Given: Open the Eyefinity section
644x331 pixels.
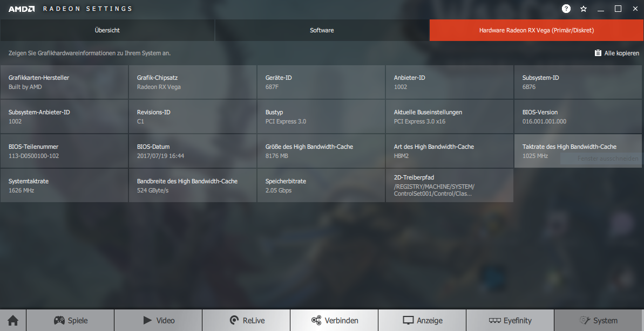Looking at the screenshot, I should point(510,320).
